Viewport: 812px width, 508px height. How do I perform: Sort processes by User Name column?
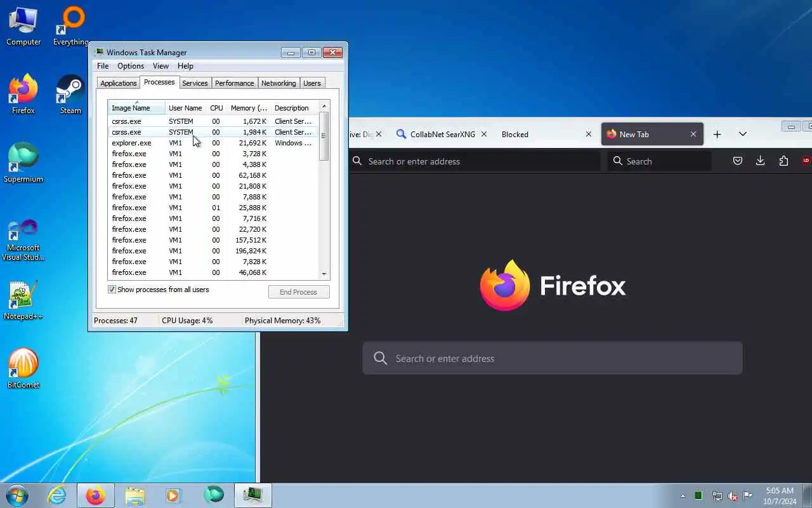(186, 108)
